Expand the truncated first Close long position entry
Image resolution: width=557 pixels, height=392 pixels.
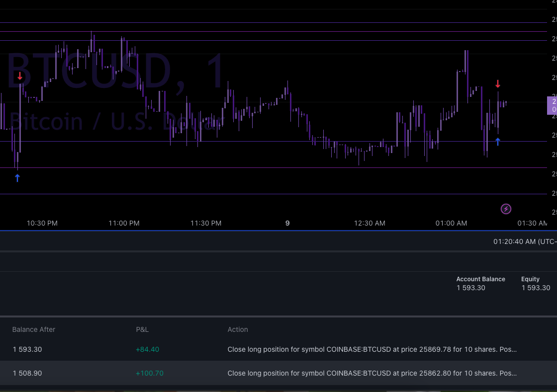[x=372, y=349]
